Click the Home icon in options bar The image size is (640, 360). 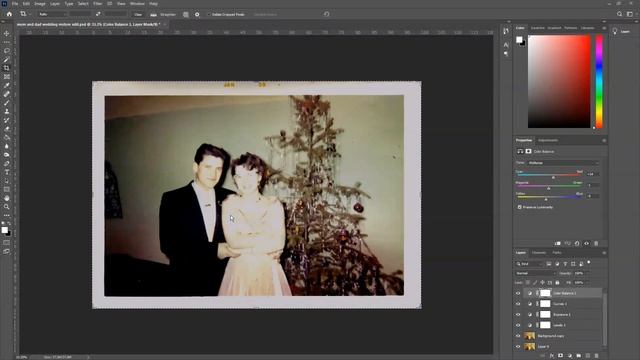pos(9,14)
